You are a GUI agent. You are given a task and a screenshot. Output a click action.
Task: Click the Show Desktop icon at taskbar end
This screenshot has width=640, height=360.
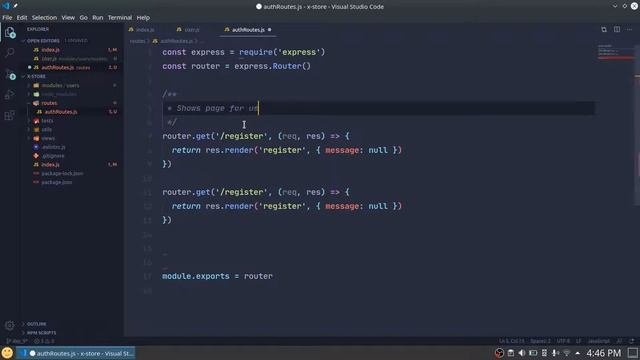point(633,353)
